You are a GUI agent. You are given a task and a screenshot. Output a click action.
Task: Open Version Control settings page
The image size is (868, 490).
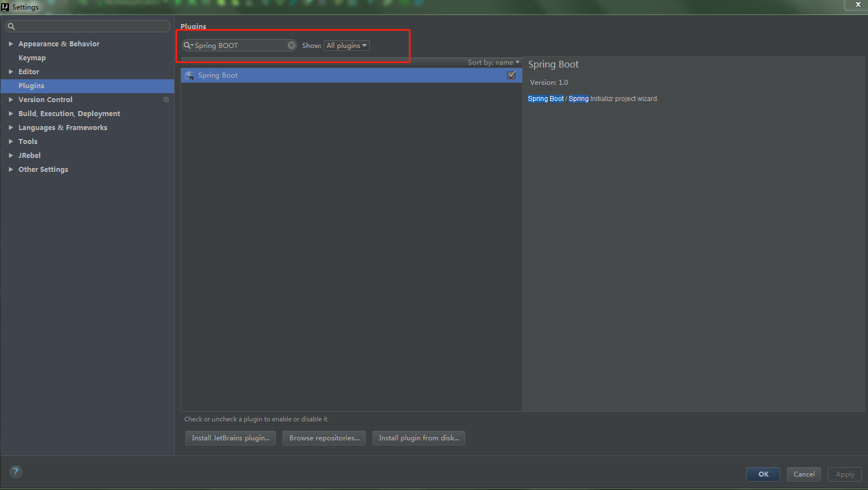[45, 99]
